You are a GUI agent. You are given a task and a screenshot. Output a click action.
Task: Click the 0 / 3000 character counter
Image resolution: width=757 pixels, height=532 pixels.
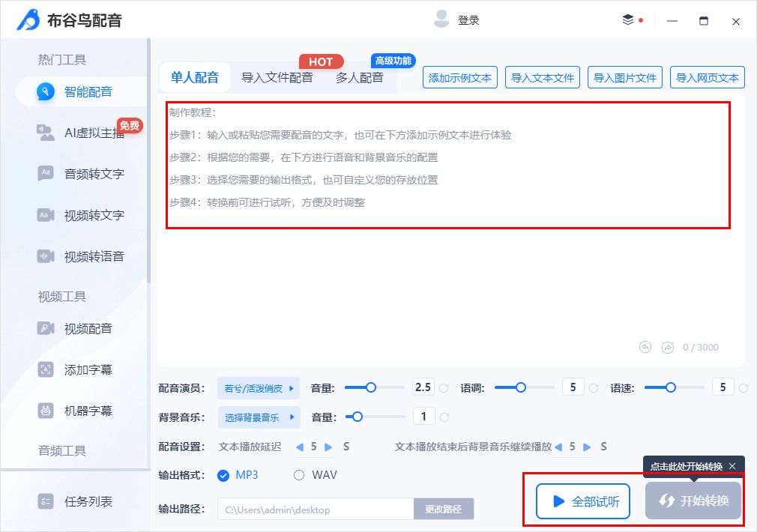tap(701, 347)
